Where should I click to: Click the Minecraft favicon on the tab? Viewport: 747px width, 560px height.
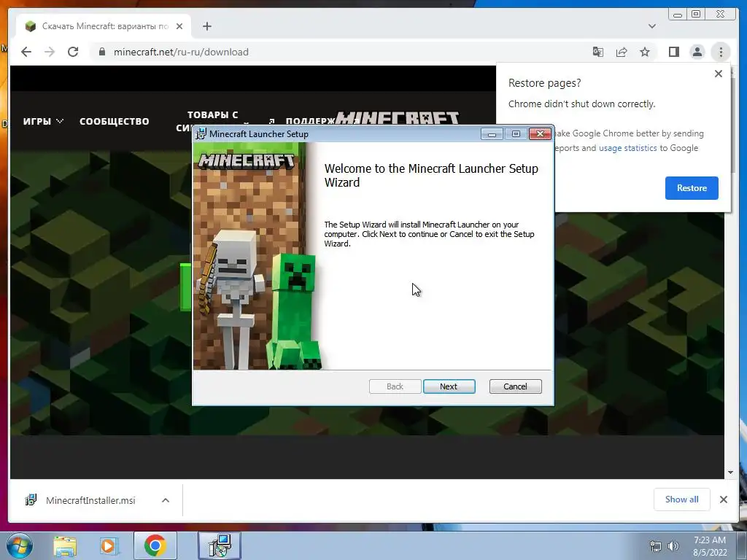click(x=31, y=26)
